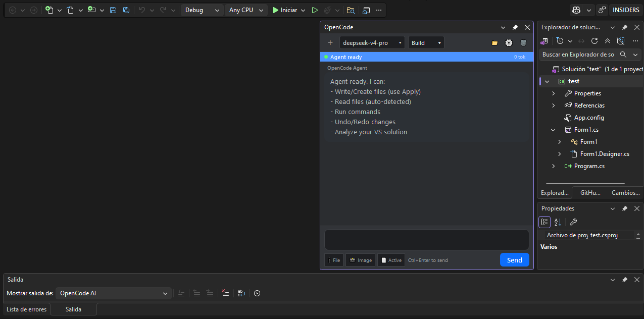Expand the Properties node in solution tree
644x319 pixels.
pos(554,93)
